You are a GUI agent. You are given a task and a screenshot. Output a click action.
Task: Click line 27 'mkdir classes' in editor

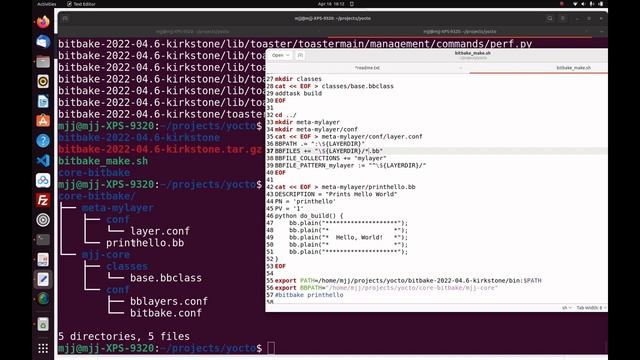(298, 79)
